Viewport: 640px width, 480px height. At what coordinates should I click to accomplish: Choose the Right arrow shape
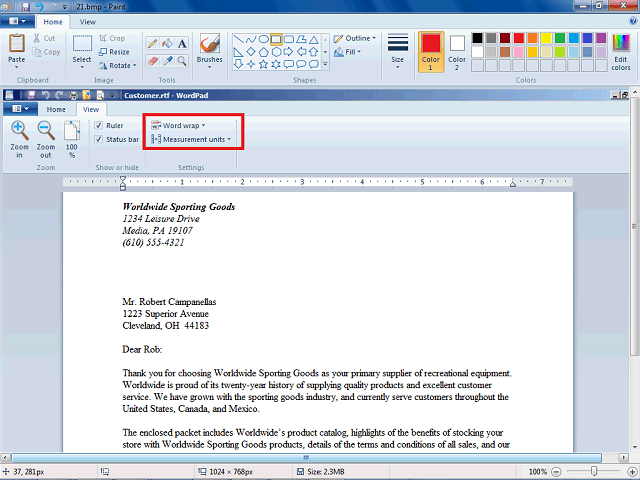click(x=289, y=52)
